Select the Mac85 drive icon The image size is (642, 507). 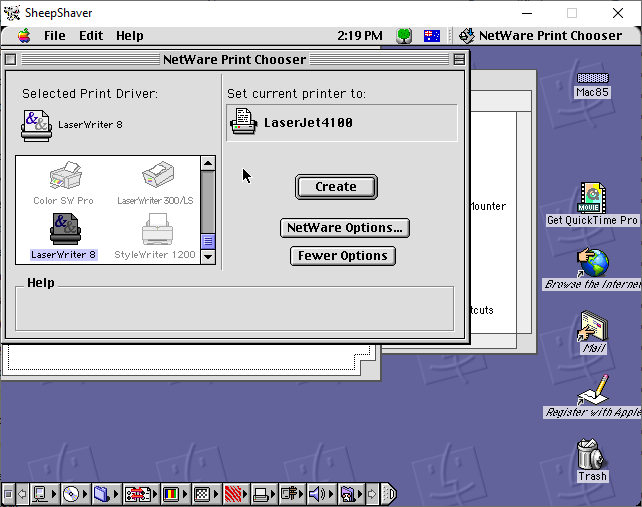(592, 85)
